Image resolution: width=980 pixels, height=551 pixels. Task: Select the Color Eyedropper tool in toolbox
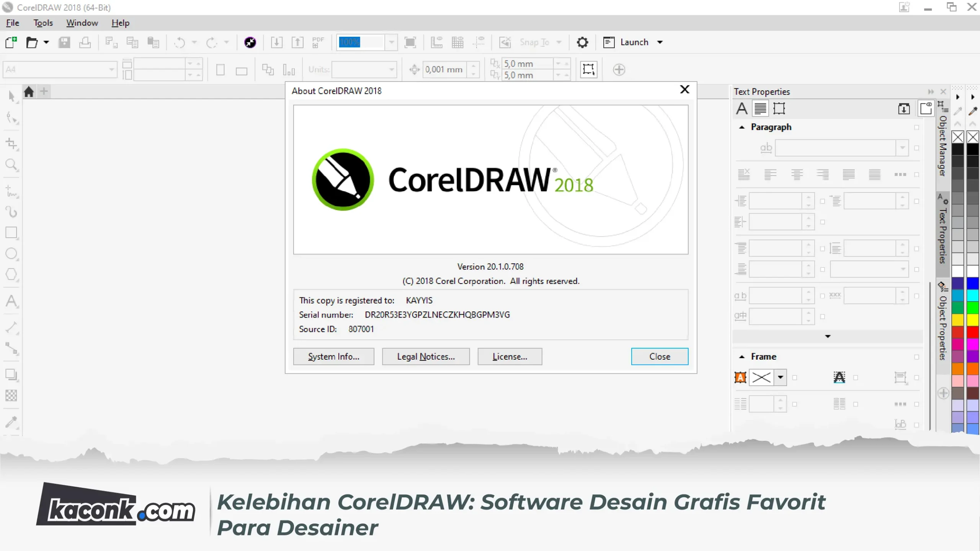click(x=11, y=422)
